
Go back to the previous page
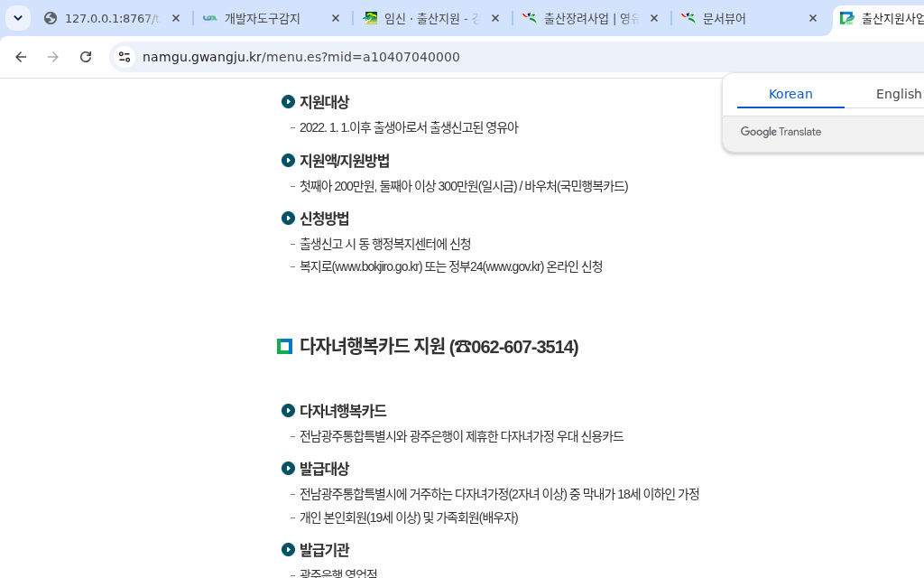coord(21,57)
